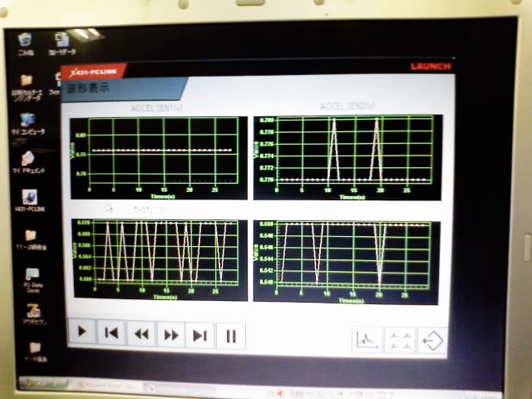This screenshot has height=399, width=532.
Task: Pause the waveform playback
Action: point(231,336)
